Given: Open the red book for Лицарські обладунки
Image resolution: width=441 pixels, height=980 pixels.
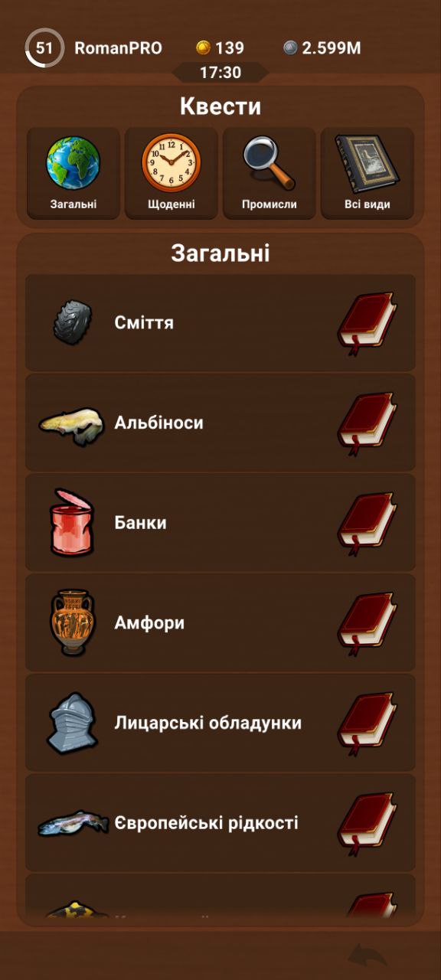Looking at the screenshot, I should coord(367,724).
